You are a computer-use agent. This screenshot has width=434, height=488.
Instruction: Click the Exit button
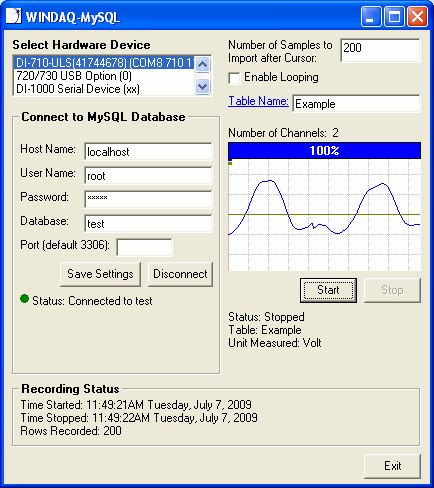point(392,466)
